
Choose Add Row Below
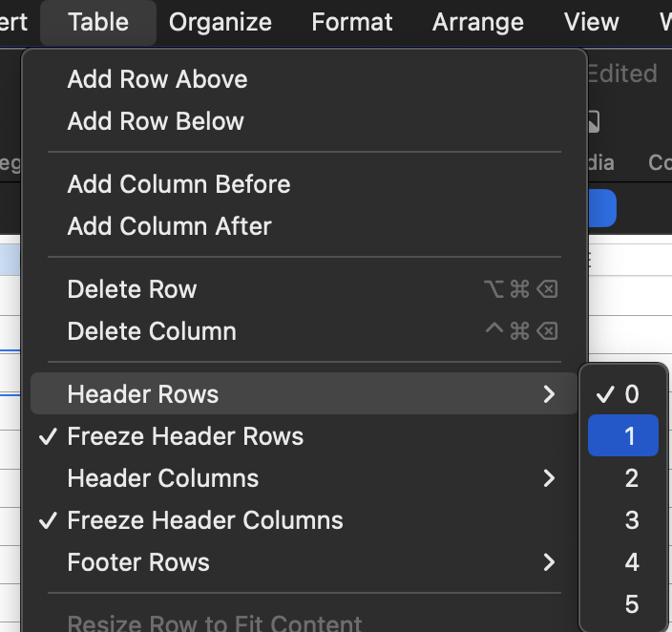tap(156, 121)
